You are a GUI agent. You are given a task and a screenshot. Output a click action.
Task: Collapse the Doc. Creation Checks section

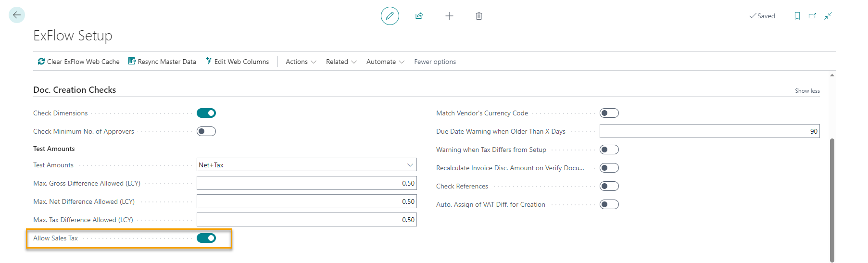click(75, 90)
